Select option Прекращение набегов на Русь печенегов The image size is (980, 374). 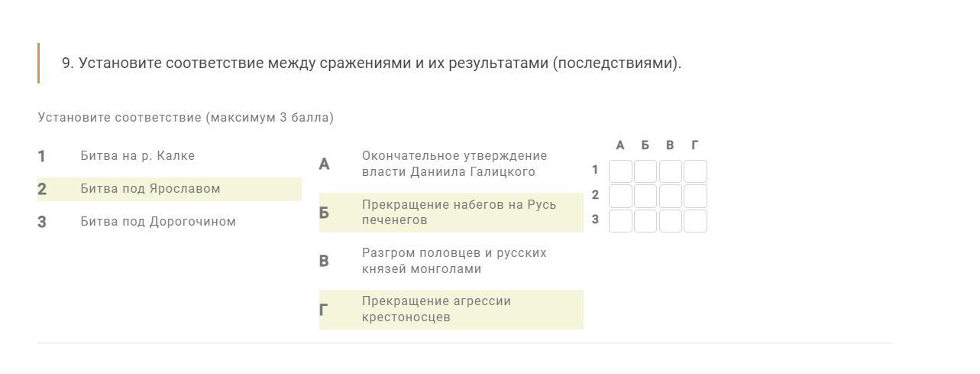tap(451, 213)
